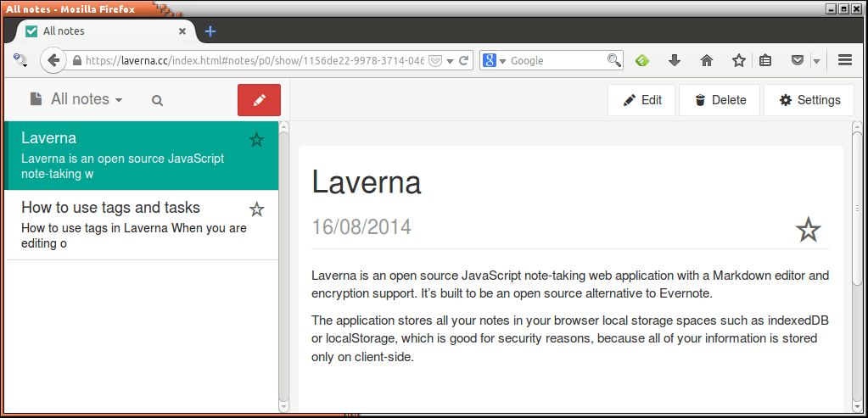Open the Firefox downloads arrow
868x418 pixels.
675,60
